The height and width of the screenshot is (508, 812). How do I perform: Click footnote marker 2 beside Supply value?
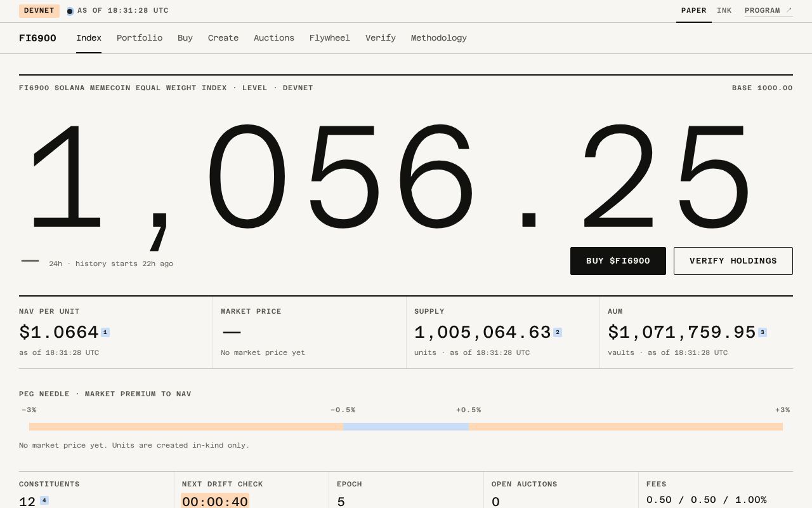click(x=558, y=332)
